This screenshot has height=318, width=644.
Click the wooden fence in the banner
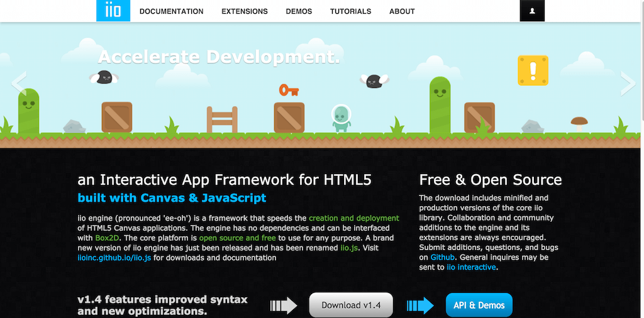point(222,120)
